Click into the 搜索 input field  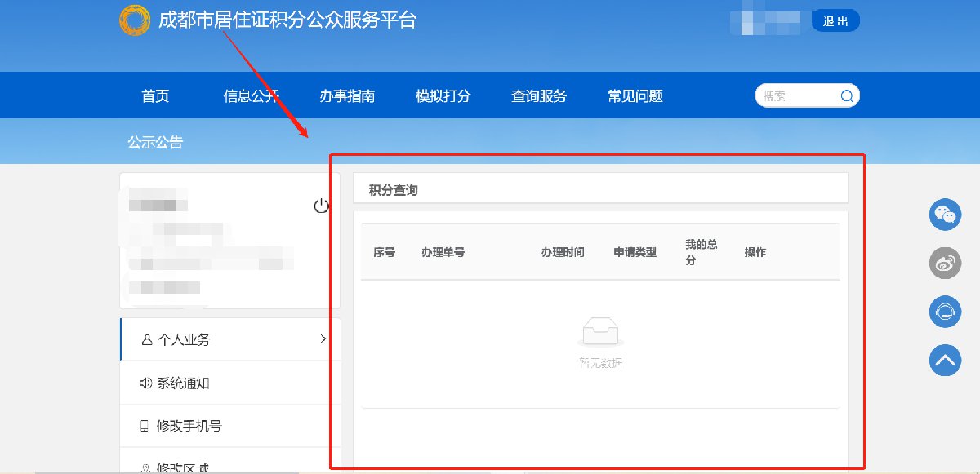(x=796, y=96)
